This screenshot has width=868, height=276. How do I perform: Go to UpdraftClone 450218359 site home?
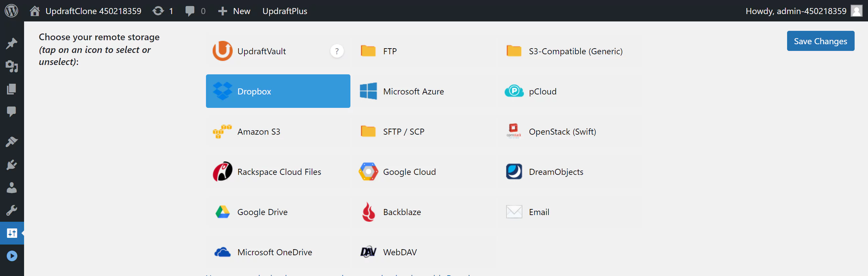(86, 11)
